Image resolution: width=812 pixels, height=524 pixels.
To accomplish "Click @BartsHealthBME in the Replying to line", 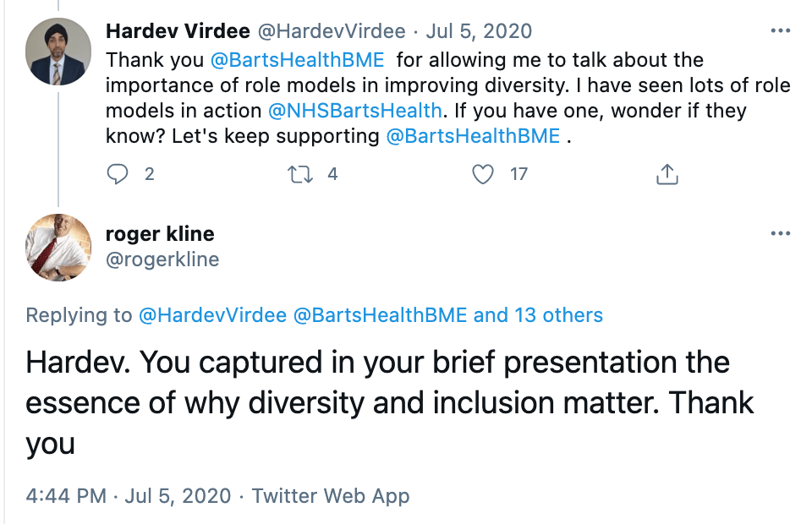I will coord(380,315).
